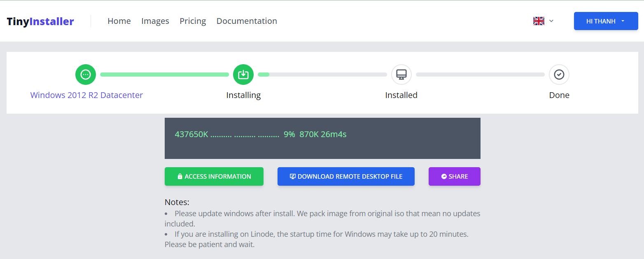Click the Installed step monitor icon
This screenshot has width=644, height=259.
401,75
